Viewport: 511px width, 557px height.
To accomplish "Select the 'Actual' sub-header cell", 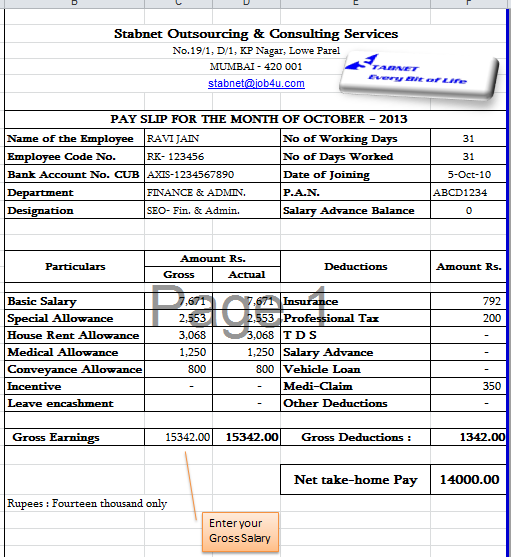I will coord(246,275).
